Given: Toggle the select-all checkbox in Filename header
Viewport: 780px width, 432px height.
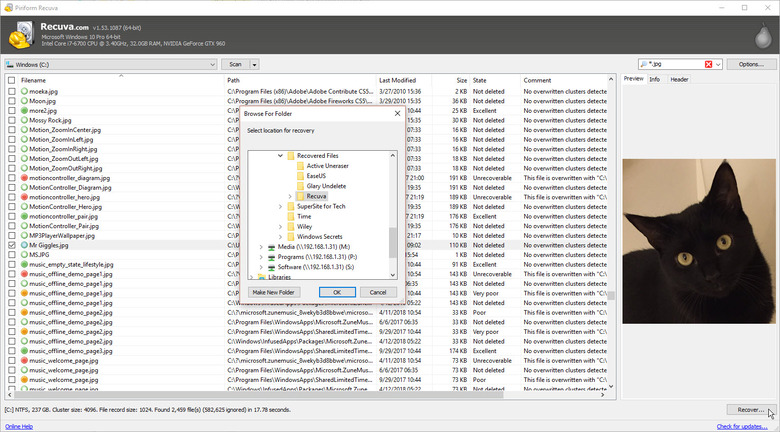Looking at the screenshot, I should [11, 80].
